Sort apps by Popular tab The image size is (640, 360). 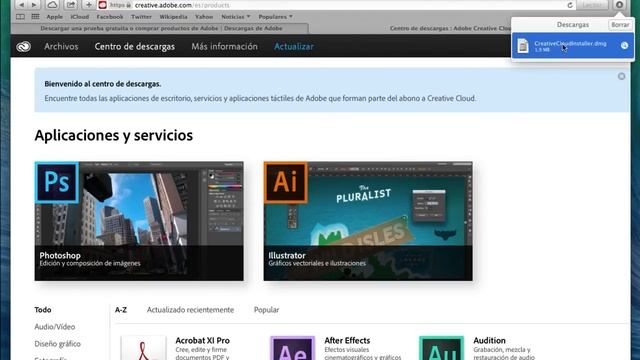point(267,310)
